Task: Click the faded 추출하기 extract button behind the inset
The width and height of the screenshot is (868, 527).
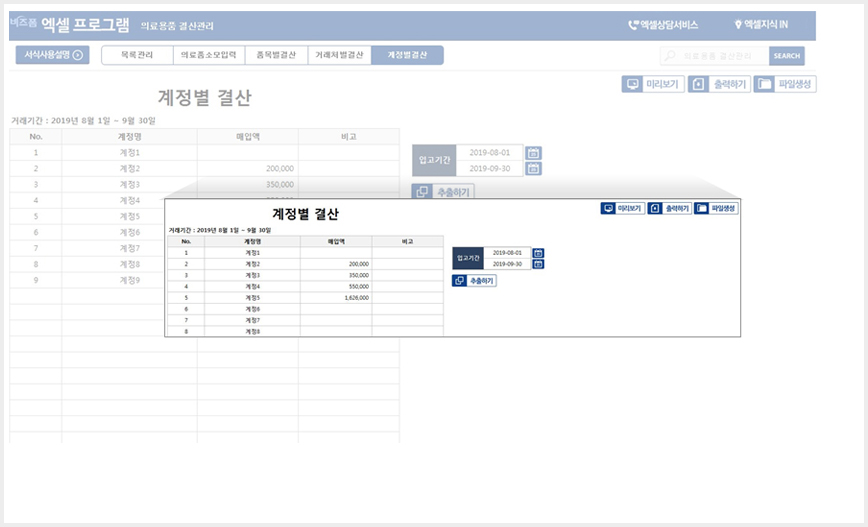Action: pos(443,192)
